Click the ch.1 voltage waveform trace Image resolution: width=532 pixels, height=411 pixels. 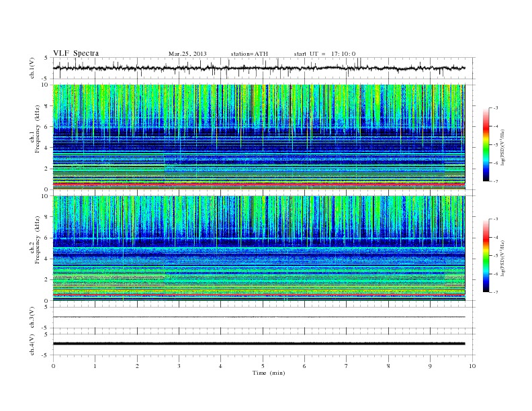point(259,68)
